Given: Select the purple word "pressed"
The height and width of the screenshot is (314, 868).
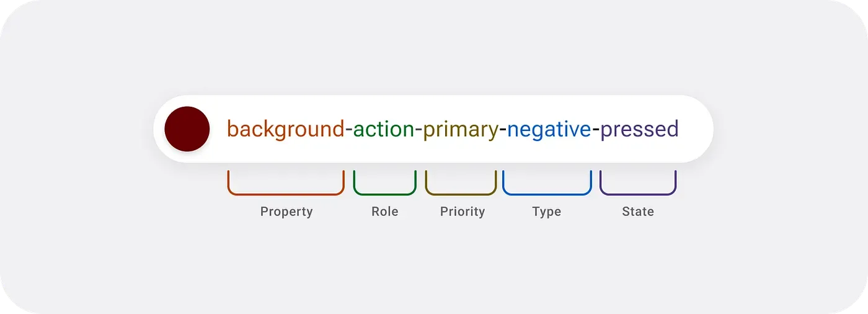Looking at the screenshot, I should tap(639, 130).
